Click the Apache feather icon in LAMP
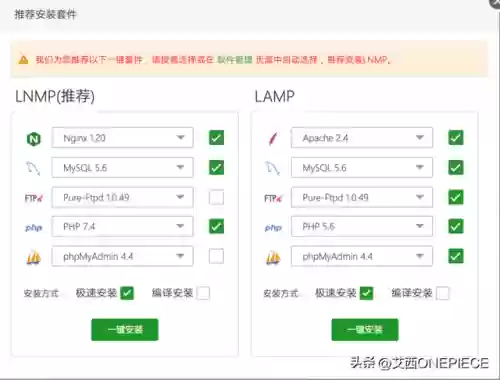The width and height of the screenshot is (500, 380). (273, 138)
